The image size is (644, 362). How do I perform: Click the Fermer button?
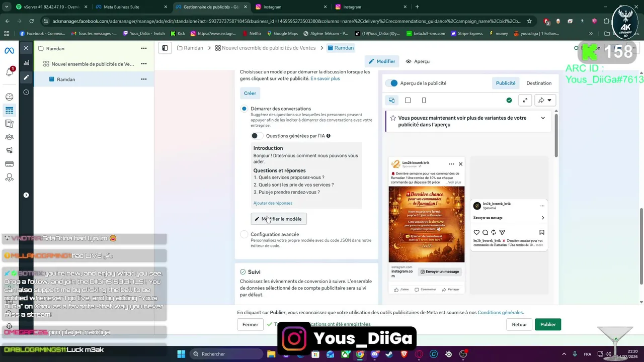[250, 324]
